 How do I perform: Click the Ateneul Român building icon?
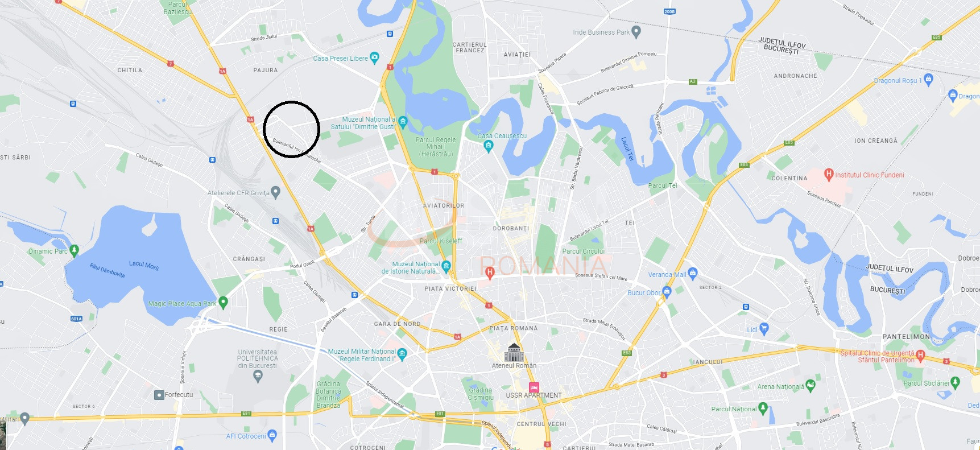coord(514,352)
